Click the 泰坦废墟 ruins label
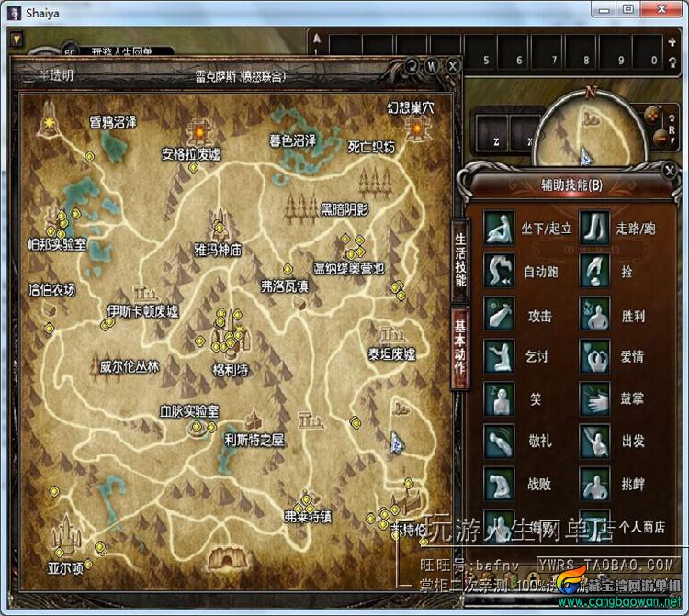Screen dimensions: 689x616 coord(391,353)
